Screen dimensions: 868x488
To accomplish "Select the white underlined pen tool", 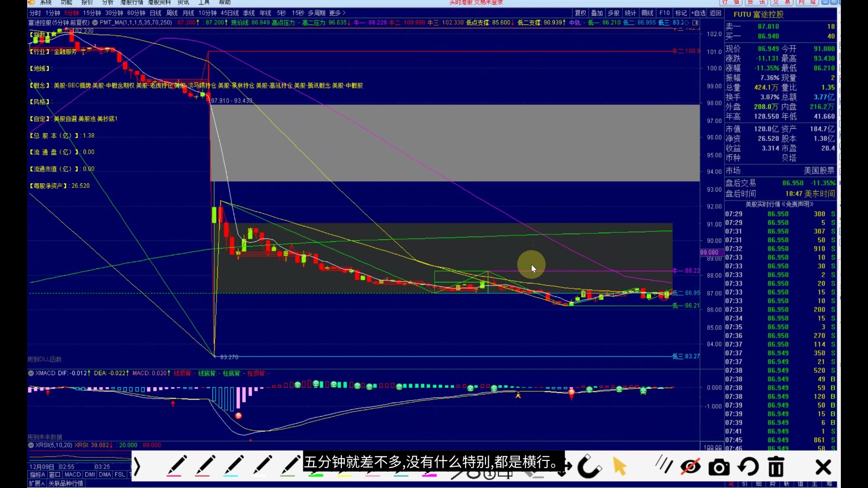I will click(x=262, y=466).
